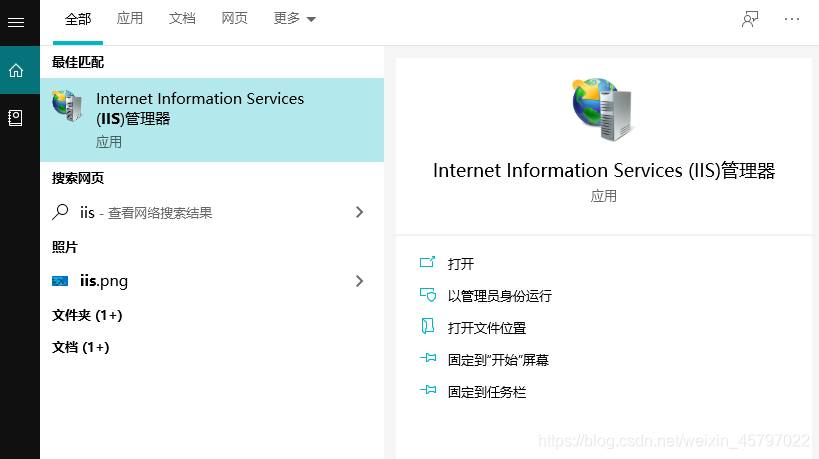
Task: Choose 以管理员身份运行 option
Action: 499,296
